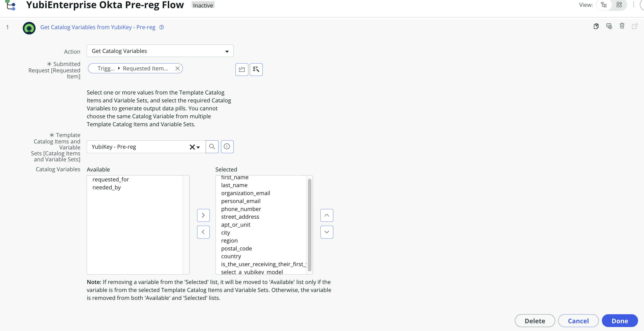644x331 pixels.
Task: View record info for YubiKey - Pre-reg
Action: tap(227, 147)
